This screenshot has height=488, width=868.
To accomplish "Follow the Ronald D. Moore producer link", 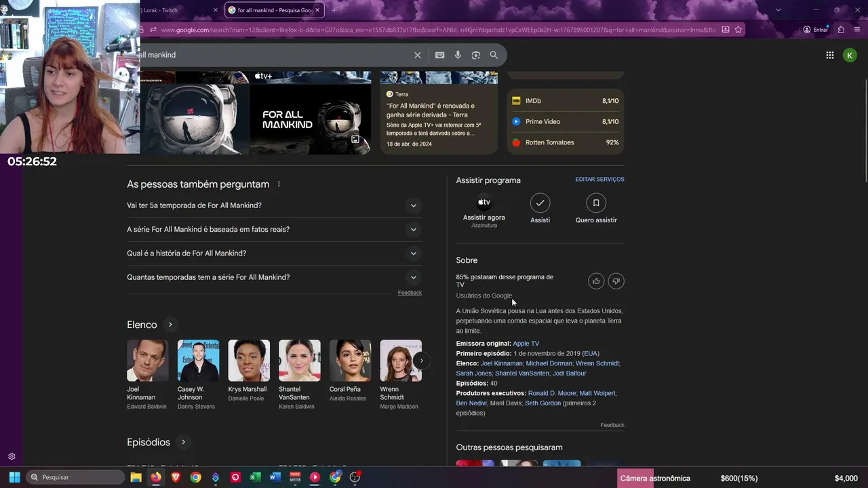I will [552, 393].
